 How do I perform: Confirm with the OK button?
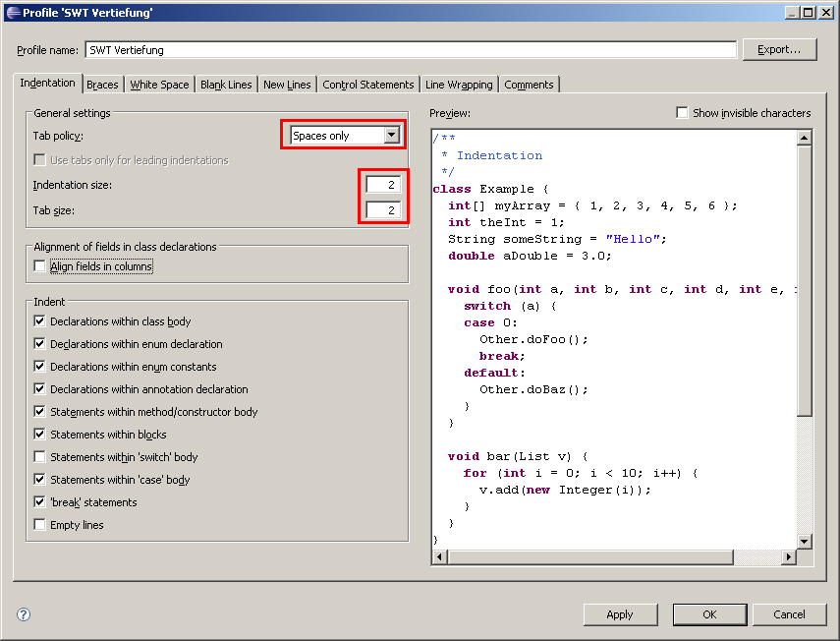709,614
